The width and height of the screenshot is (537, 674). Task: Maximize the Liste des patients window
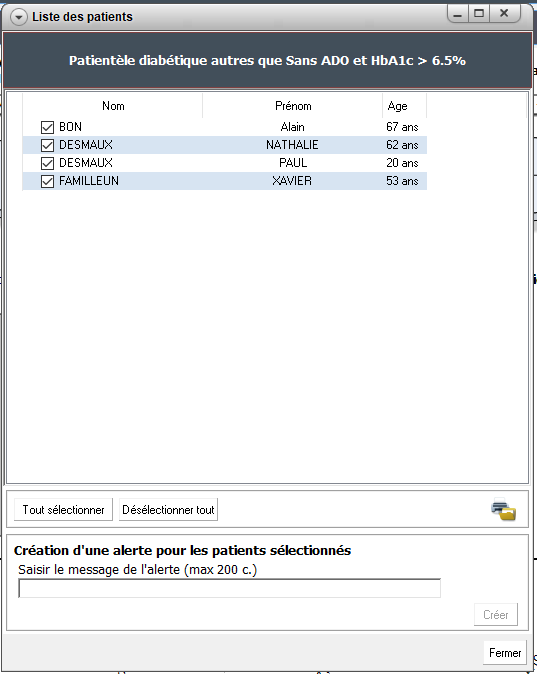click(479, 14)
